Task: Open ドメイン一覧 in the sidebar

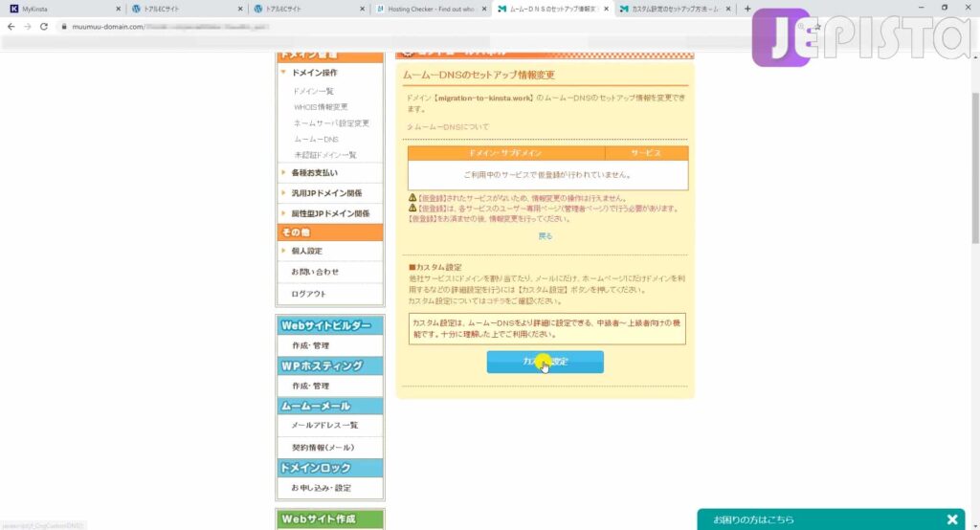Action: (313, 91)
